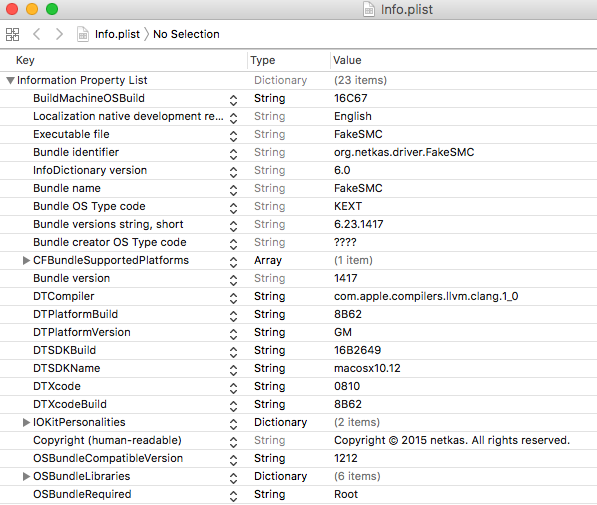
Task: Expand the CFBundleSupportedPlatforms array
Action: [26, 260]
